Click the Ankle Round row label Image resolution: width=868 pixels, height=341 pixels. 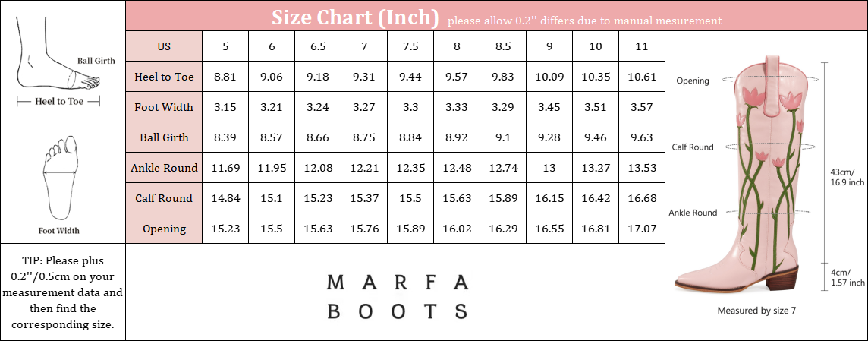click(164, 168)
